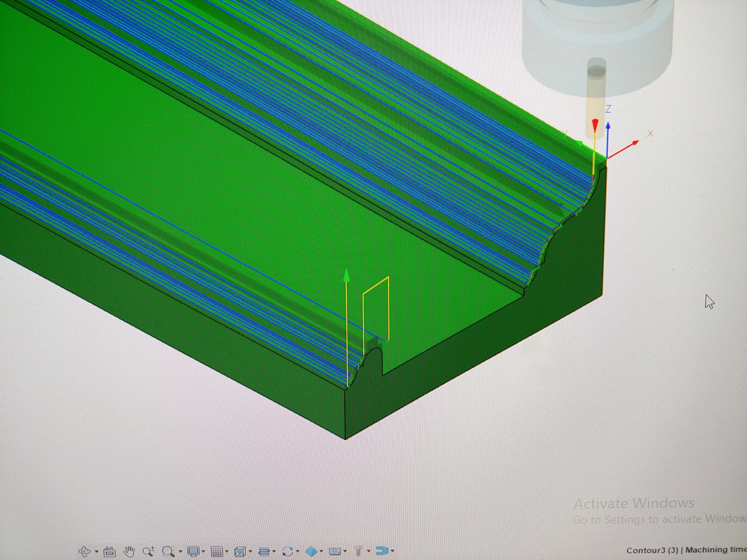Click the Zoom window magnifier icon
This screenshot has height=560, width=747.
click(168, 552)
